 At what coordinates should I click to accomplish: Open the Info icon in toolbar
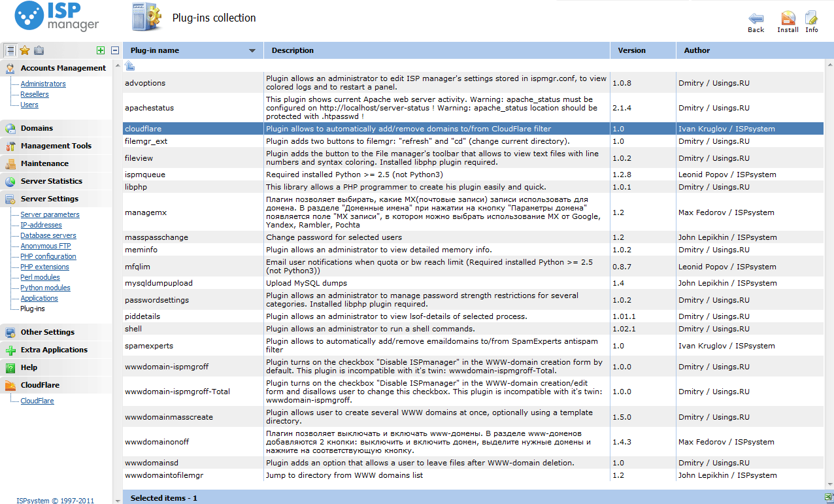[811, 19]
